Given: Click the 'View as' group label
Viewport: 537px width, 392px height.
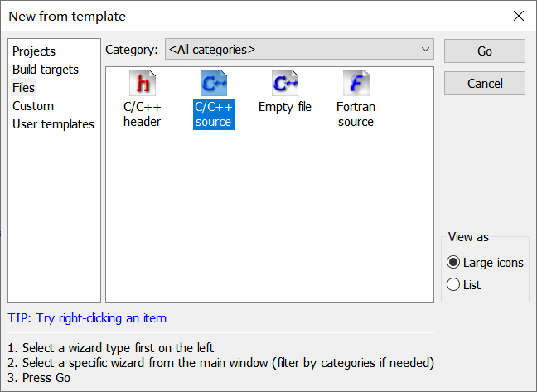Looking at the screenshot, I should click(x=468, y=237).
